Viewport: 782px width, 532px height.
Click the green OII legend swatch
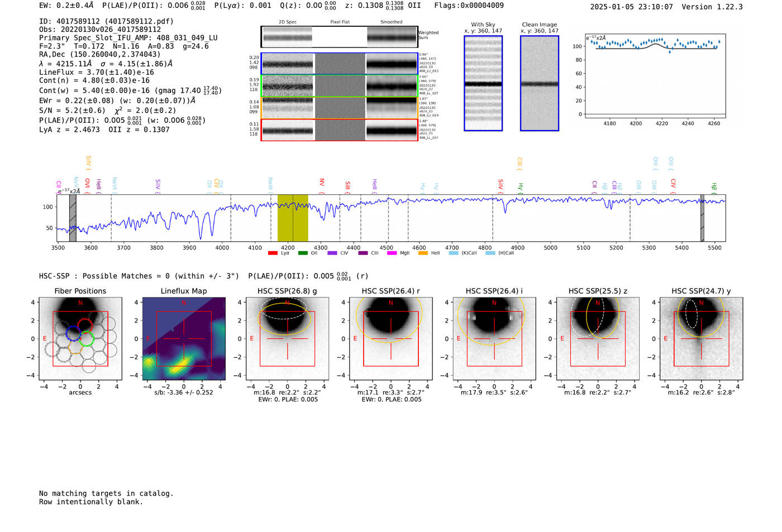[x=303, y=253]
